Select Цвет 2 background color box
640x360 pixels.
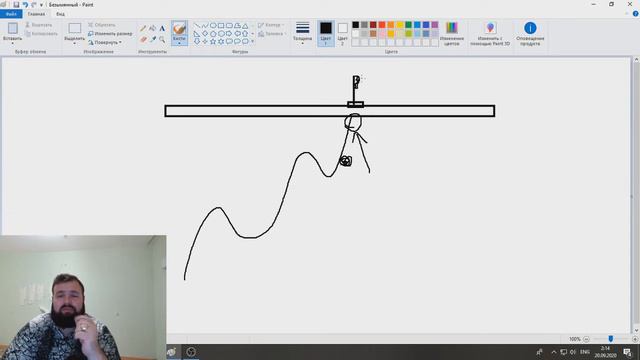pyautogui.click(x=342, y=33)
